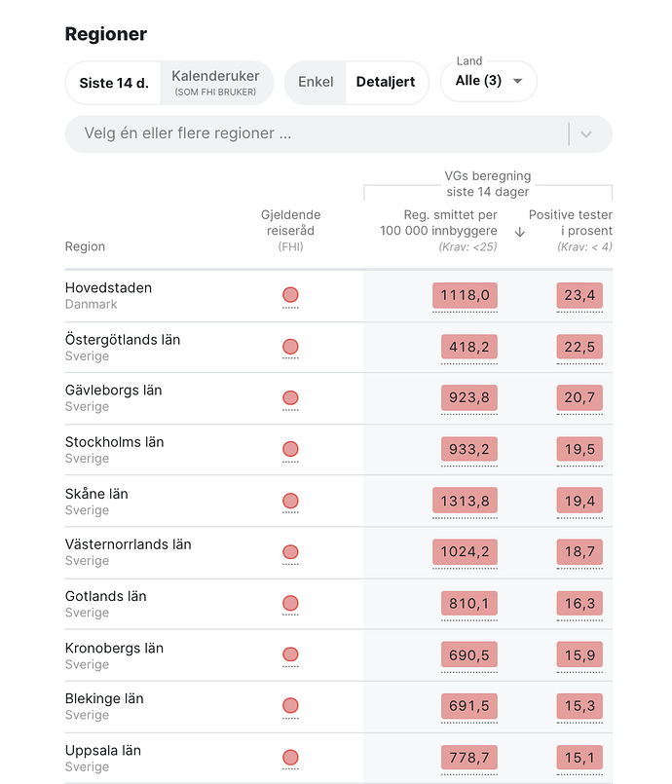Click Gotlands län travel advice status dot

[290, 604]
